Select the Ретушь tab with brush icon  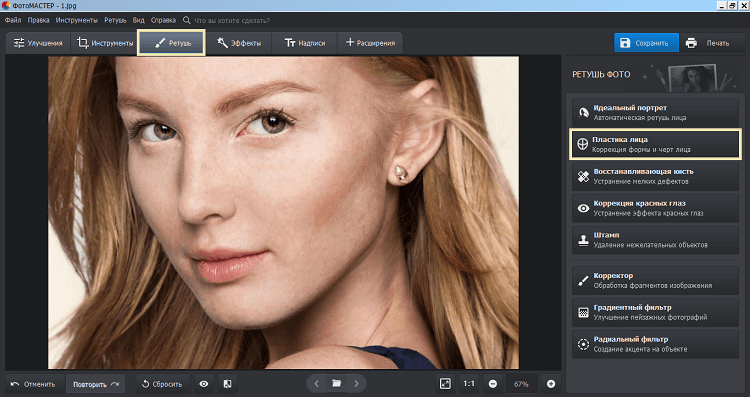[171, 43]
